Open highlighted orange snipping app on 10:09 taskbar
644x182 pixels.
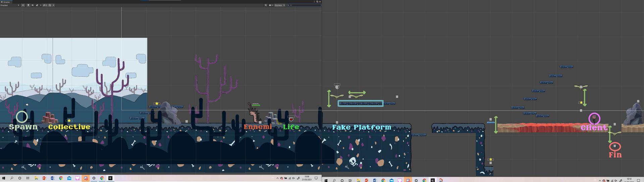86,178
